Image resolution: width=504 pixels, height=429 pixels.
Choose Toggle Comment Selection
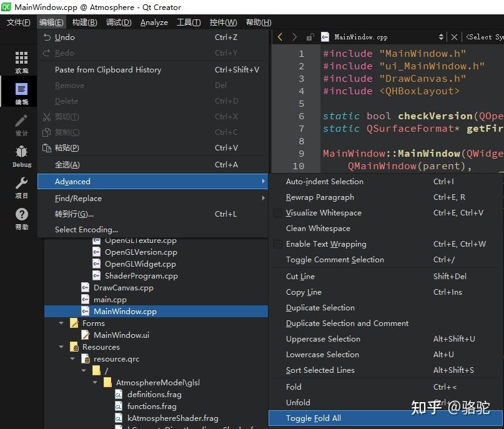(x=335, y=260)
